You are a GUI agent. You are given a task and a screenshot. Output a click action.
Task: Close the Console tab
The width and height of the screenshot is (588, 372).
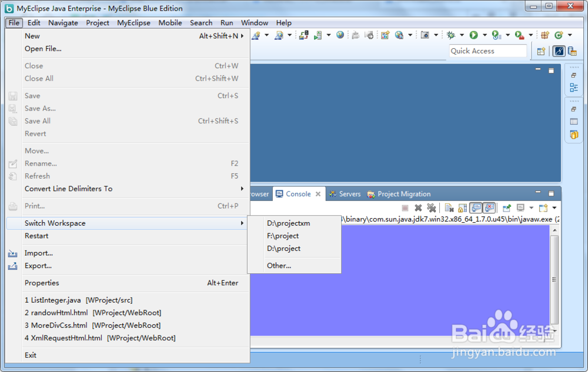point(318,194)
